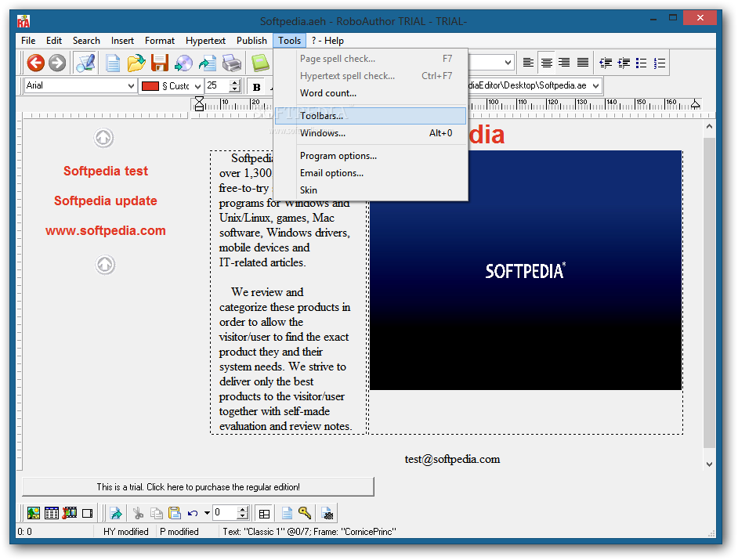Open the Insert menu
The width and height of the screenshot is (738, 560).
122,41
